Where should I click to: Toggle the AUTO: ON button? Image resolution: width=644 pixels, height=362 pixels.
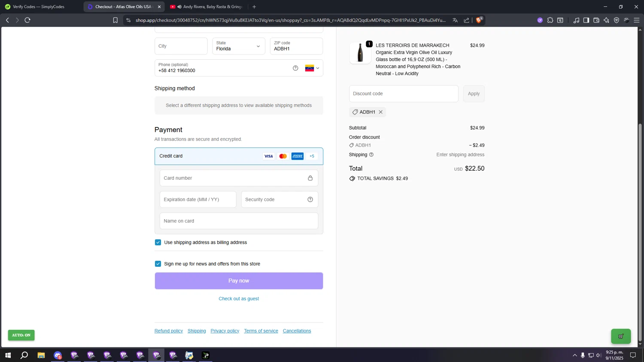(x=21, y=335)
